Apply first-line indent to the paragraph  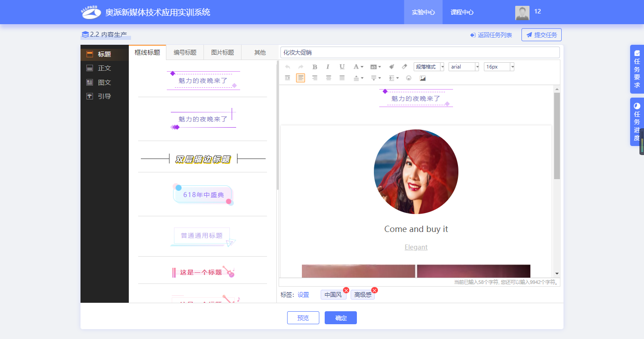tap(288, 78)
